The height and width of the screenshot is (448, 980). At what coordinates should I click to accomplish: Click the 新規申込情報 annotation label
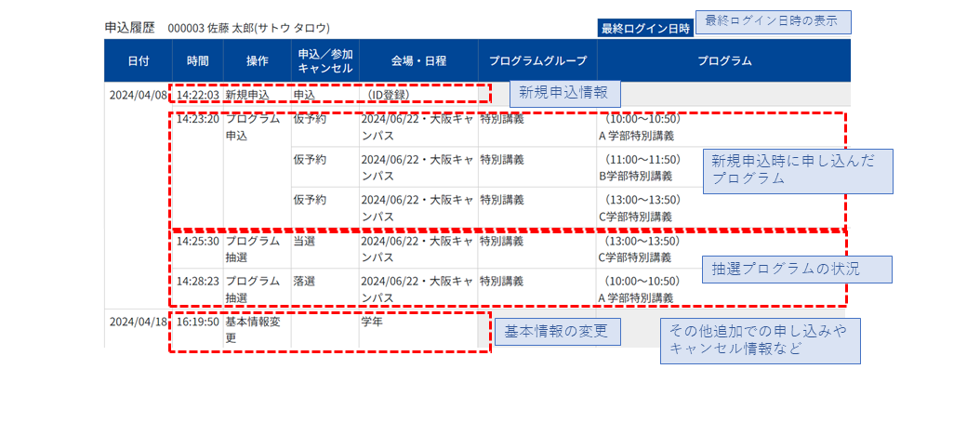click(565, 95)
